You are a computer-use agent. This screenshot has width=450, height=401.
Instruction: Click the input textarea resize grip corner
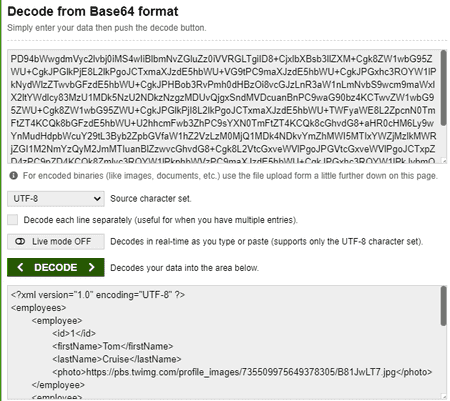pos(444,160)
